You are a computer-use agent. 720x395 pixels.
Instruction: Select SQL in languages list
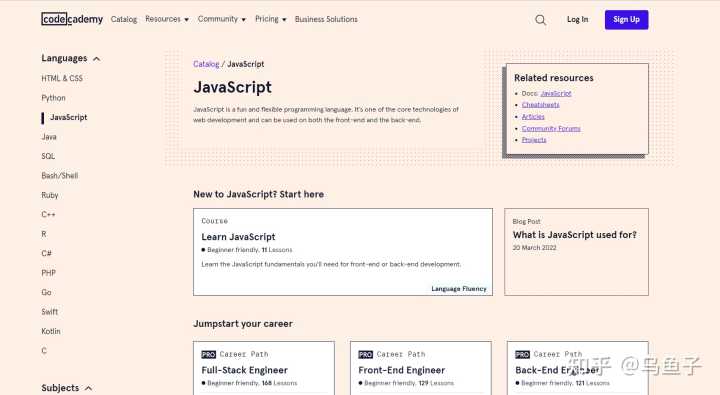tap(48, 156)
